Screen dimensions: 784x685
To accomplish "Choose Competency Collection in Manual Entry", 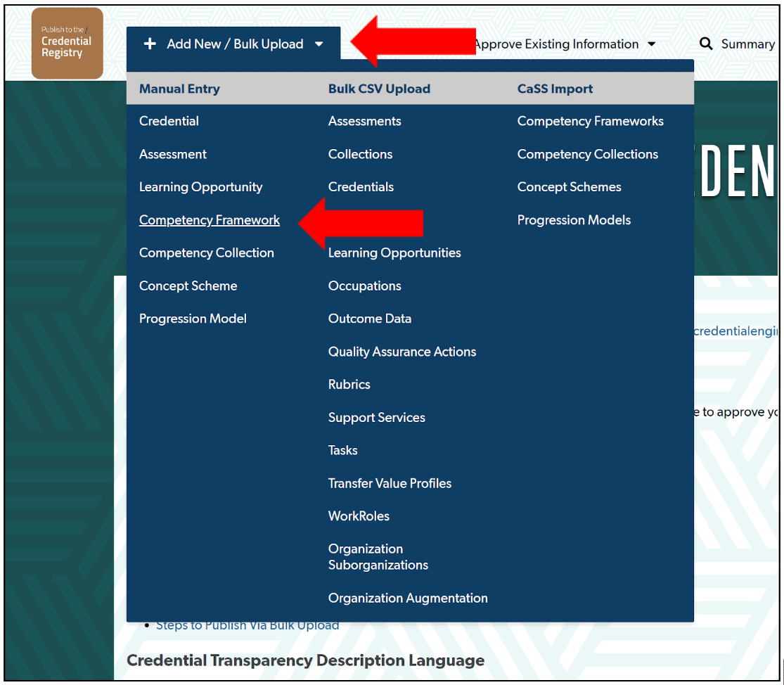I will pyautogui.click(x=206, y=252).
